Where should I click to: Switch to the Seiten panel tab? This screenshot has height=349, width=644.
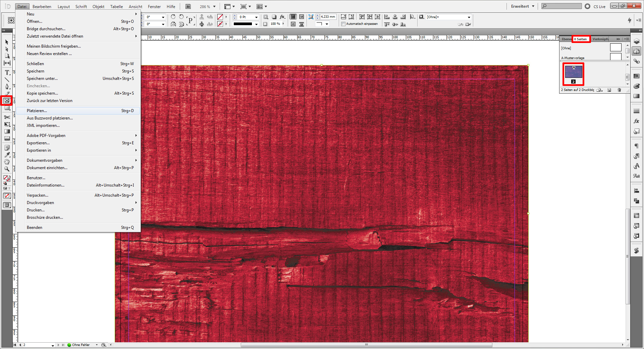(x=581, y=39)
